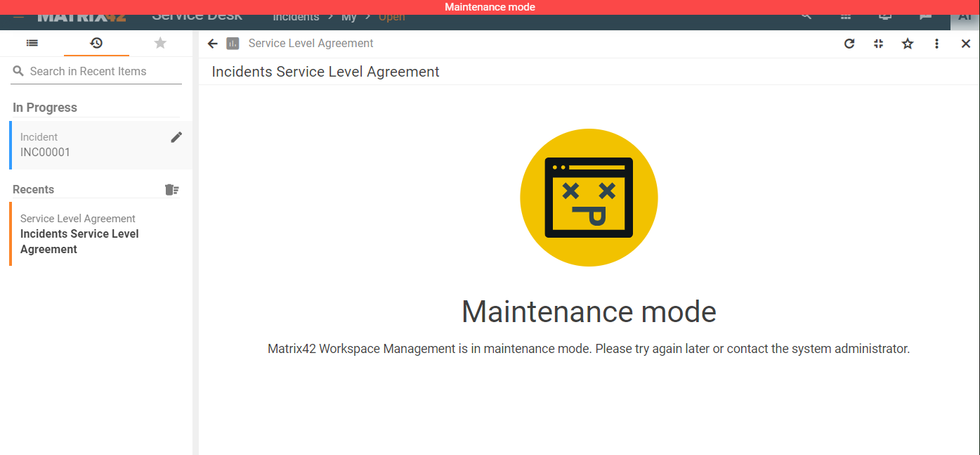The image size is (980, 455).
Task: Go back using the left arrow
Action: [x=213, y=44]
